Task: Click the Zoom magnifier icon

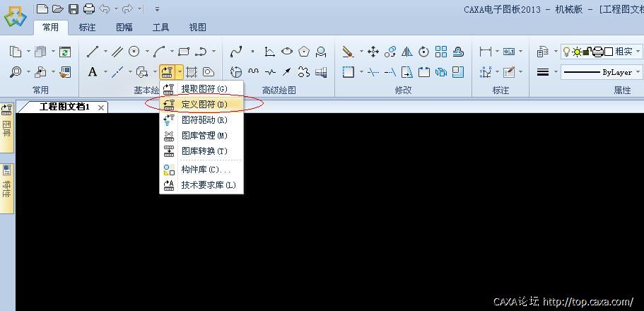Action: coord(16,72)
